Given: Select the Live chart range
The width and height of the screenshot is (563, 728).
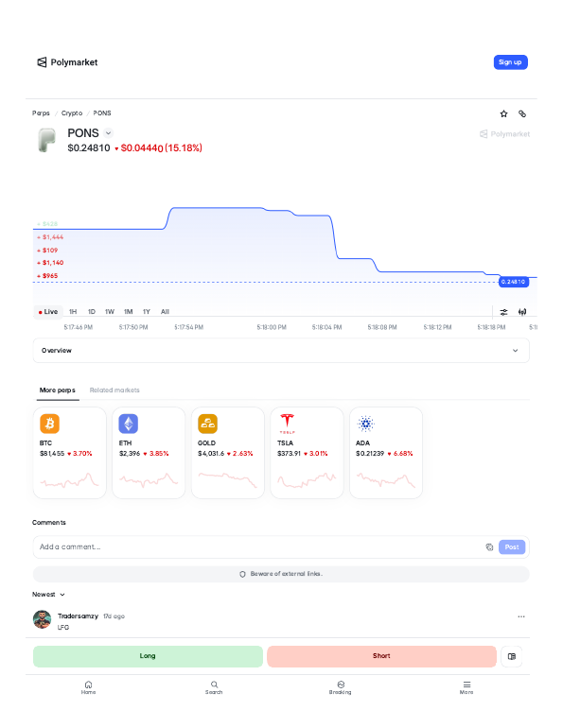Looking at the screenshot, I should point(48,312).
